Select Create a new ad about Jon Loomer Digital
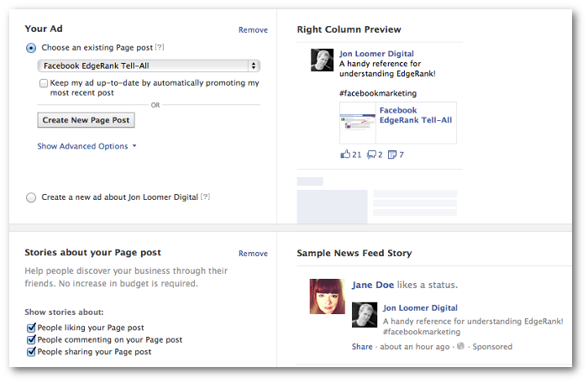This screenshot has width=588, height=383. click(x=31, y=197)
